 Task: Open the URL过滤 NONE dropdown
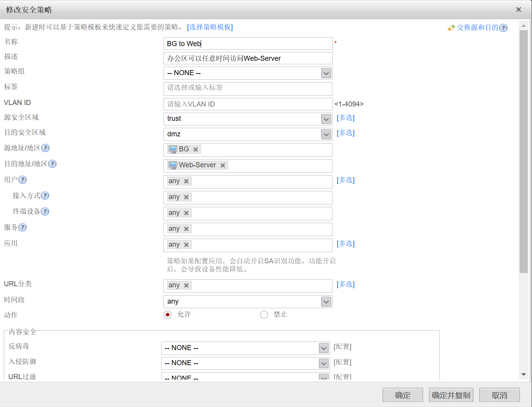coord(324,377)
